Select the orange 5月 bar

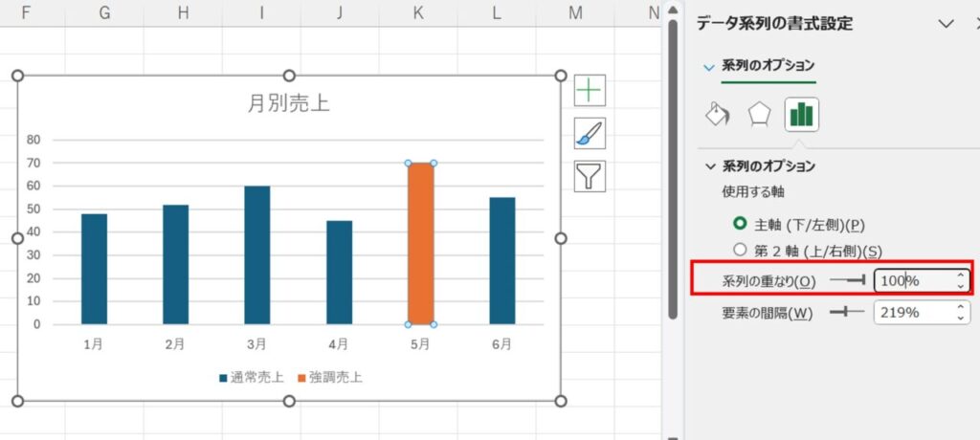[x=421, y=244]
